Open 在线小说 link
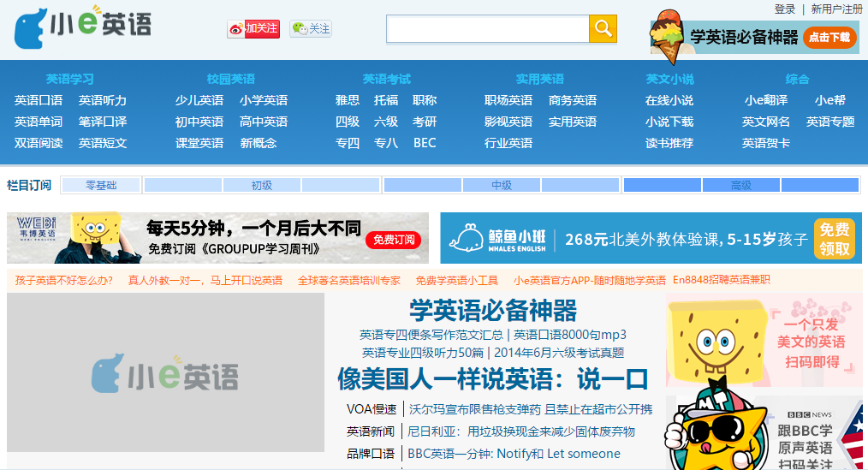The image size is (868, 470). coord(669,100)
